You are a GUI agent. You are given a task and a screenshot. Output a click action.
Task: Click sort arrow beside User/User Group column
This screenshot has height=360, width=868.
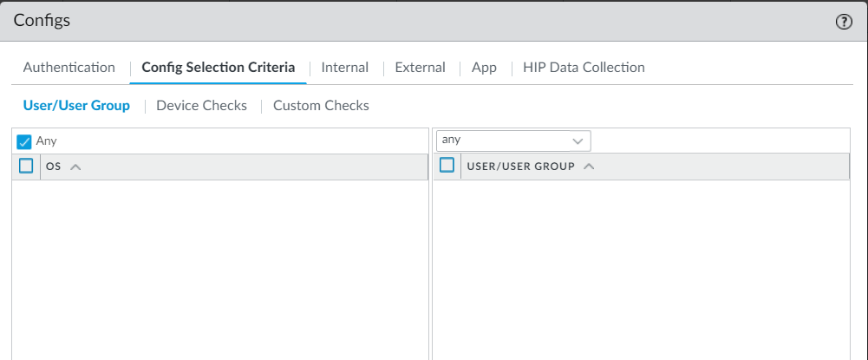click(x=590, y=167)
